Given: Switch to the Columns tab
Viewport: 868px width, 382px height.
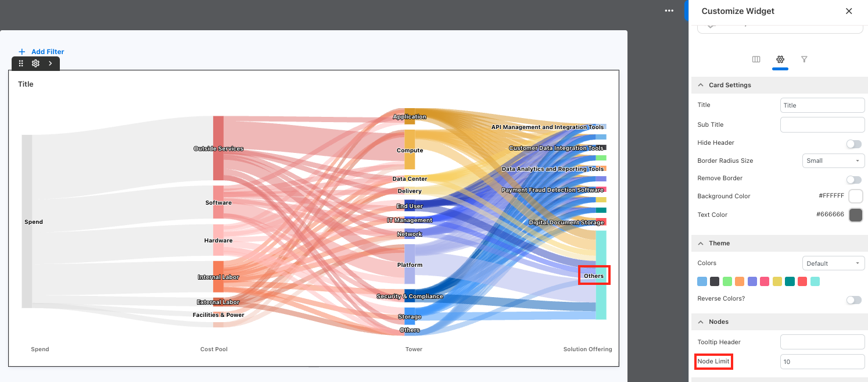Looking at the screenshot, I should pyautogui.click(x=756, y=59).
